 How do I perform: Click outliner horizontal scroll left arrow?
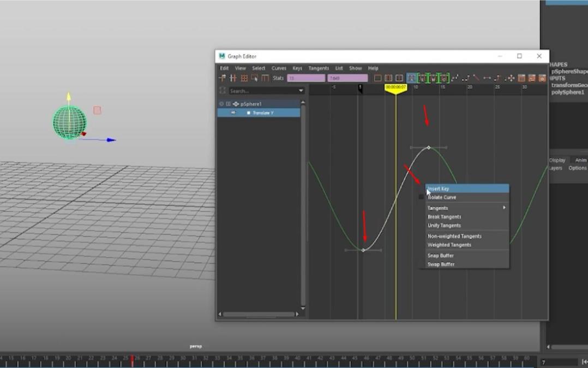(220, 314)
